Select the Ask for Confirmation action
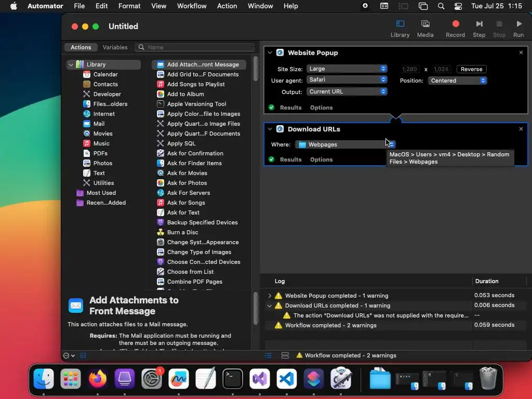Screen dimensions: 532x399 [x=195, y=153]
